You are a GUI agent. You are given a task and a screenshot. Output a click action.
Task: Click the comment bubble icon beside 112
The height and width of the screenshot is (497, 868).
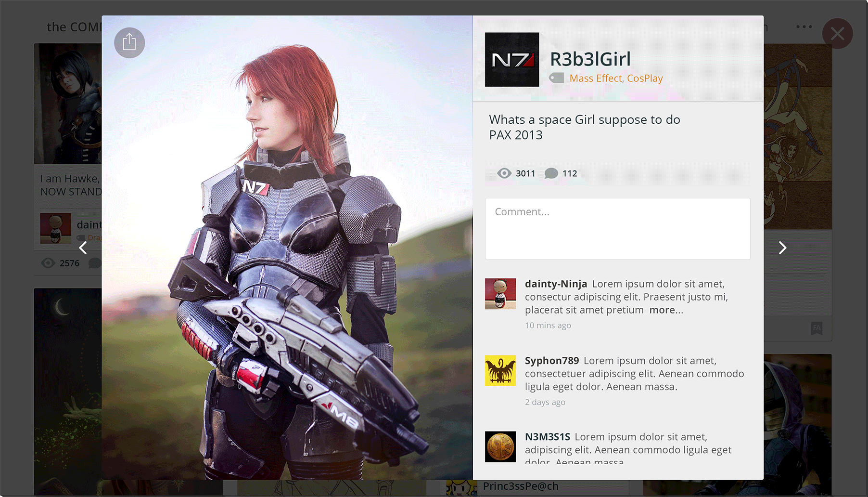[551, 173]
